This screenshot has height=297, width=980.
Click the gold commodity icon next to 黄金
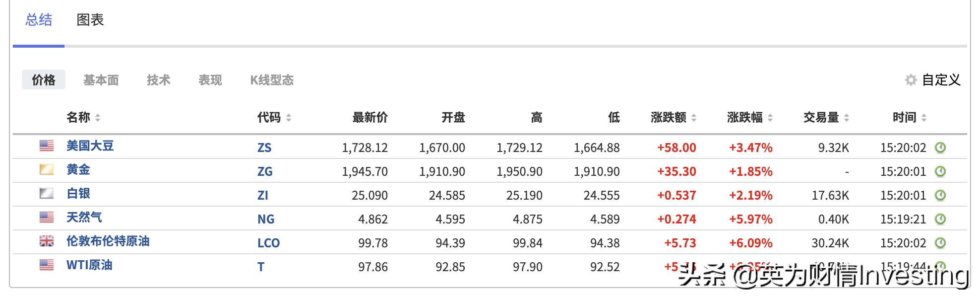[47, 170]
